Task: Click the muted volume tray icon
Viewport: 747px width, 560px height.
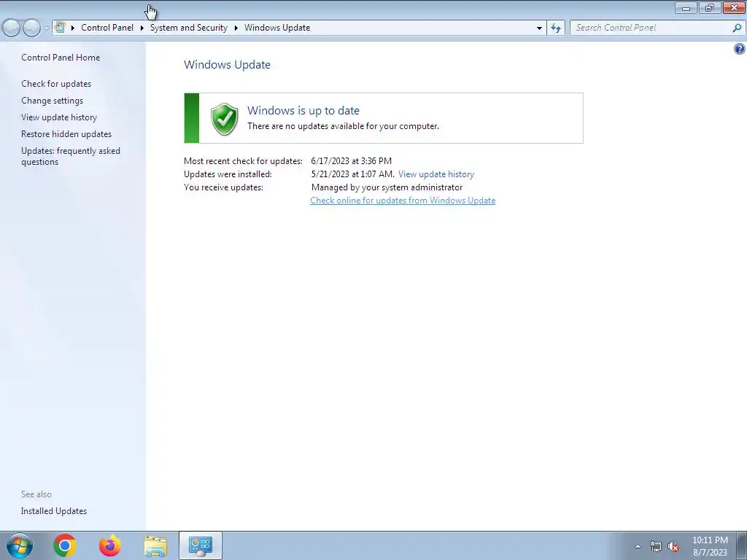Action: (x=673, y=547)
